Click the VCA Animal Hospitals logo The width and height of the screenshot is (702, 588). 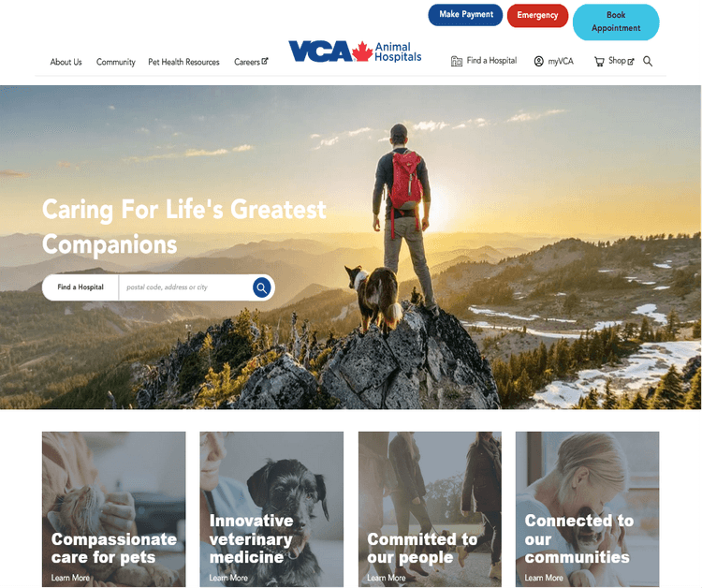click(x=355, y=51)
